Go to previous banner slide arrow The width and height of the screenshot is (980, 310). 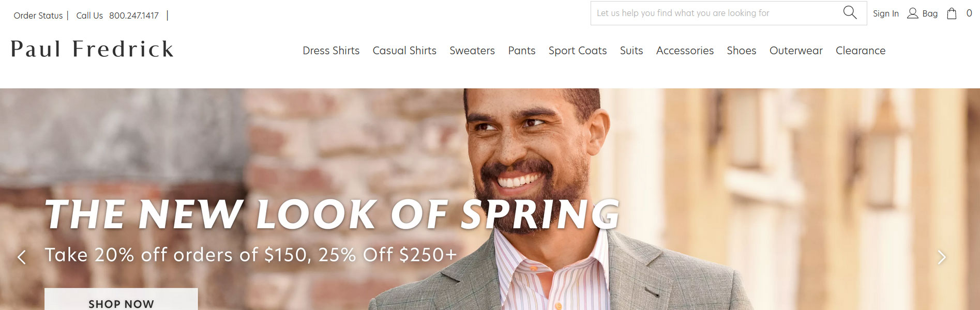21,257
